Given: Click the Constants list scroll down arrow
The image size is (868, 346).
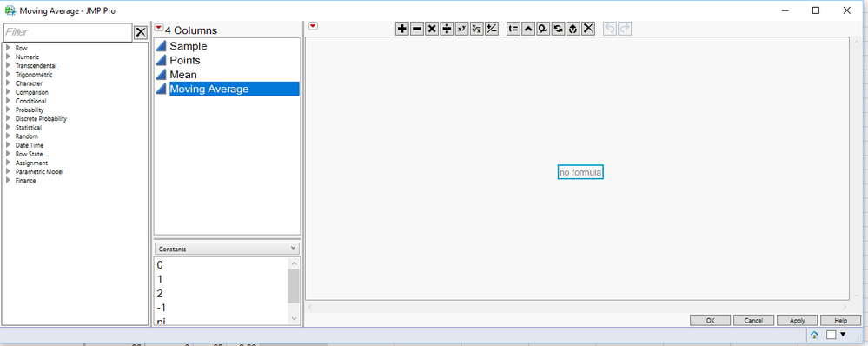Looking at the screenshot, I should [294, 319].
